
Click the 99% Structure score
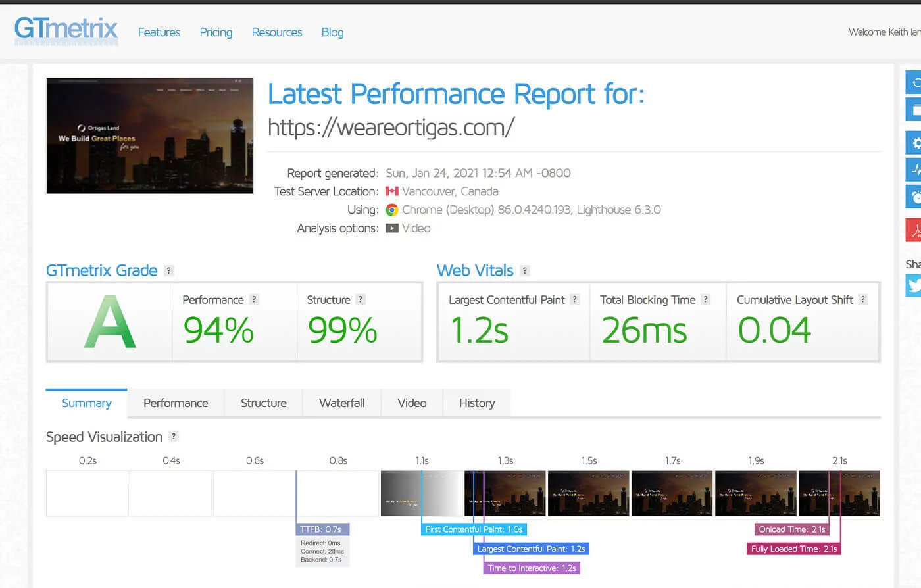tap(343, 330)
